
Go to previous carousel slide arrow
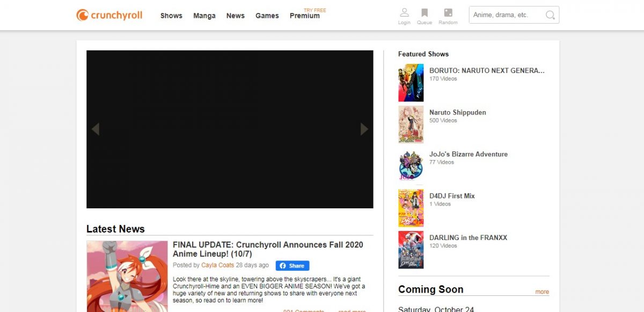click(x=95, y=129)
